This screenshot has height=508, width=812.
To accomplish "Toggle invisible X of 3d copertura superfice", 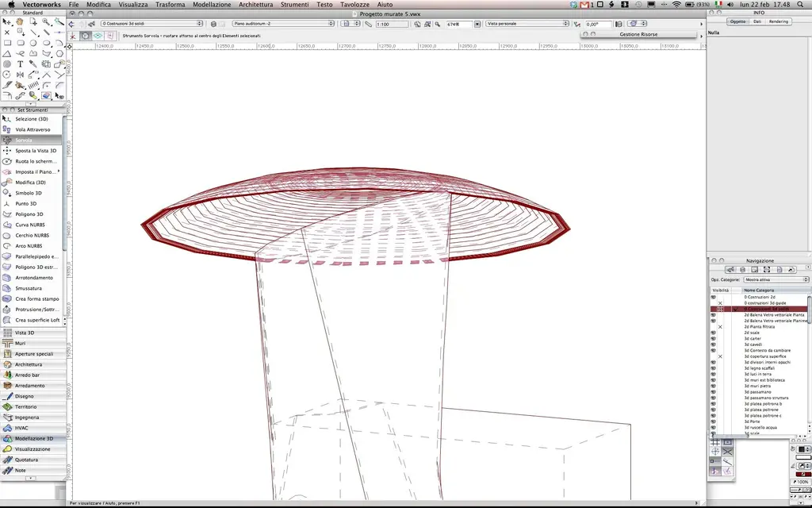I will coord(720,356).
